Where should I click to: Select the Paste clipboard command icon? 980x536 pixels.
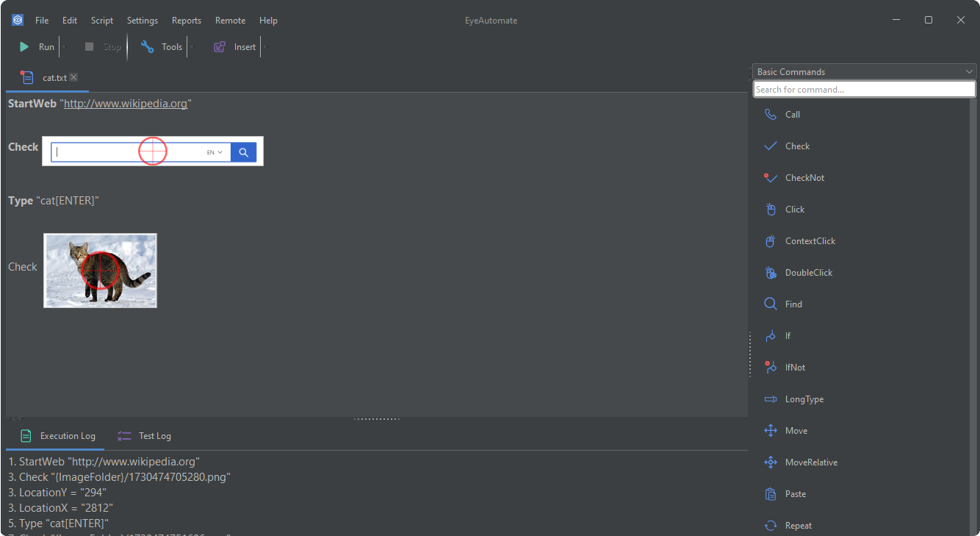click(x=771, y=494)
